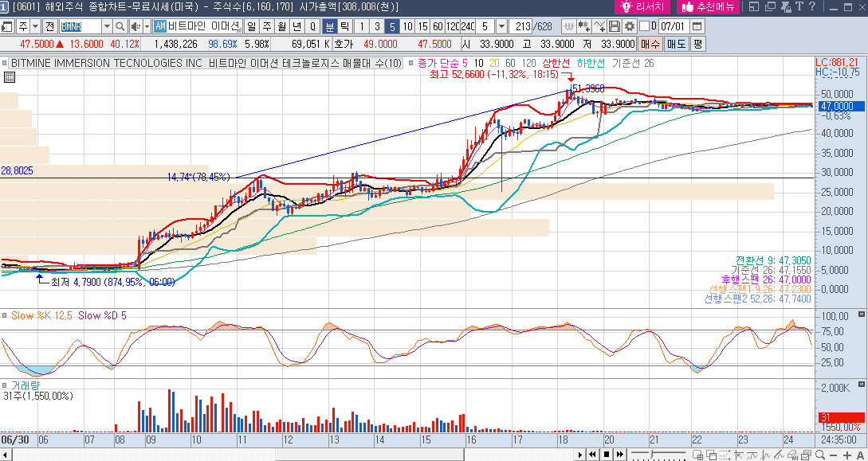Click the scroll-to-start arrow chart icon
Screen dimensions: 868x461
[738, 455]
